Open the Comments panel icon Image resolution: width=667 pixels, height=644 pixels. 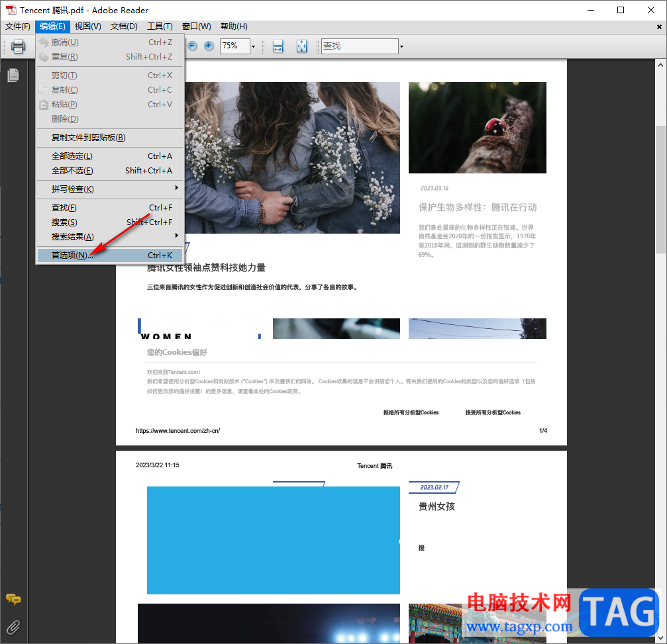(x=13, y=599)
